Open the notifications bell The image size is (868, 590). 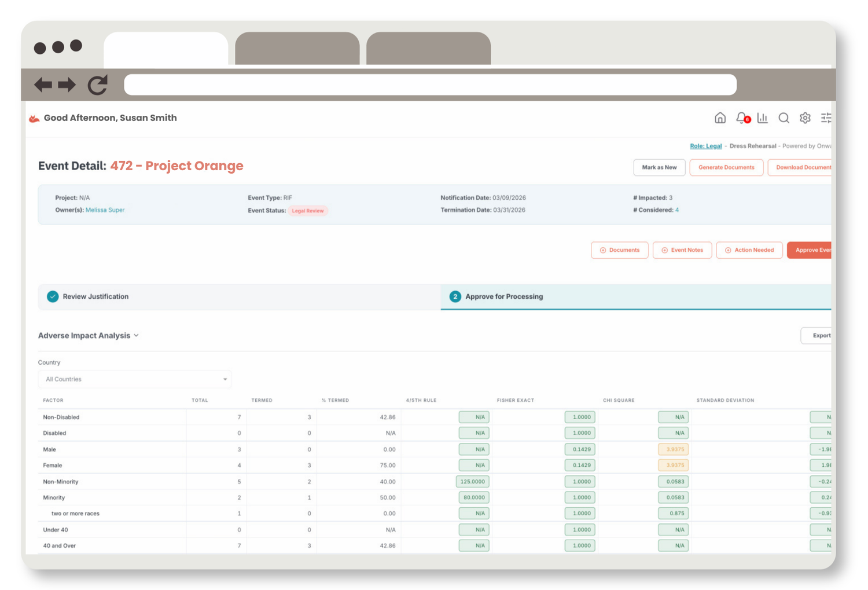click(742, 118)
